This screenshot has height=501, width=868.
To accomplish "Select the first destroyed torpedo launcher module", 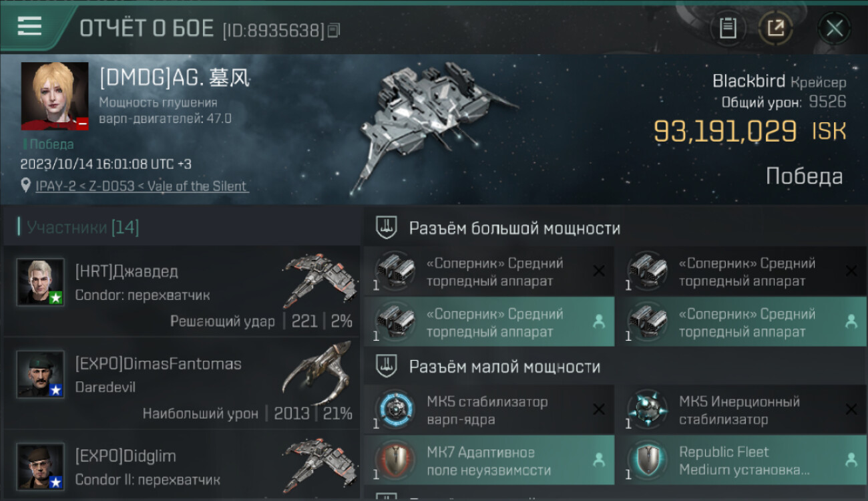I will [x=489, y=272].
